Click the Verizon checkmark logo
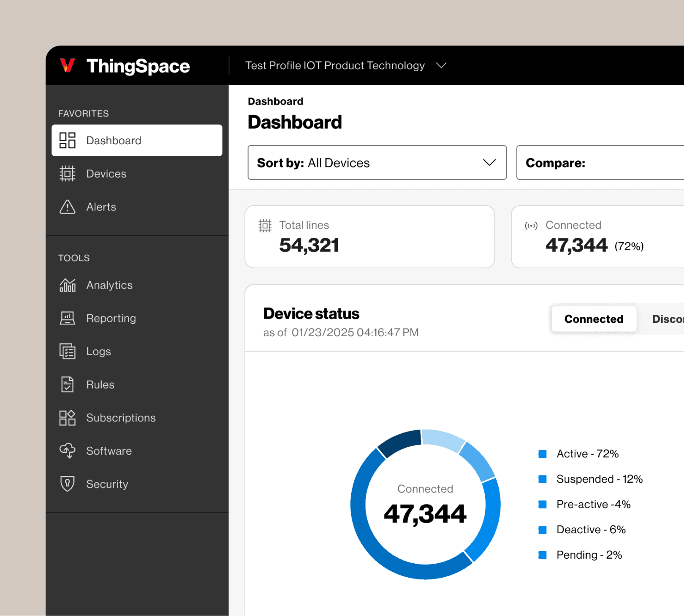Screen dimensions: 684x616 tap(68, 65)
